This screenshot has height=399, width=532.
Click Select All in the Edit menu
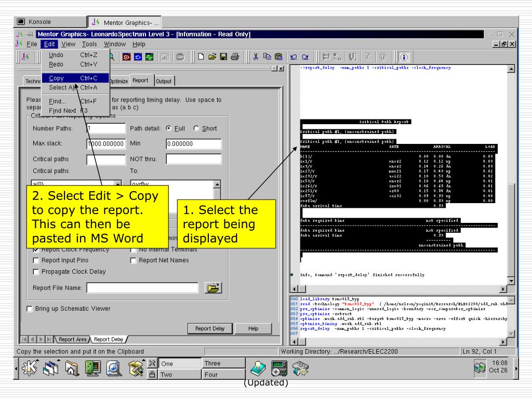click(75, 87)
